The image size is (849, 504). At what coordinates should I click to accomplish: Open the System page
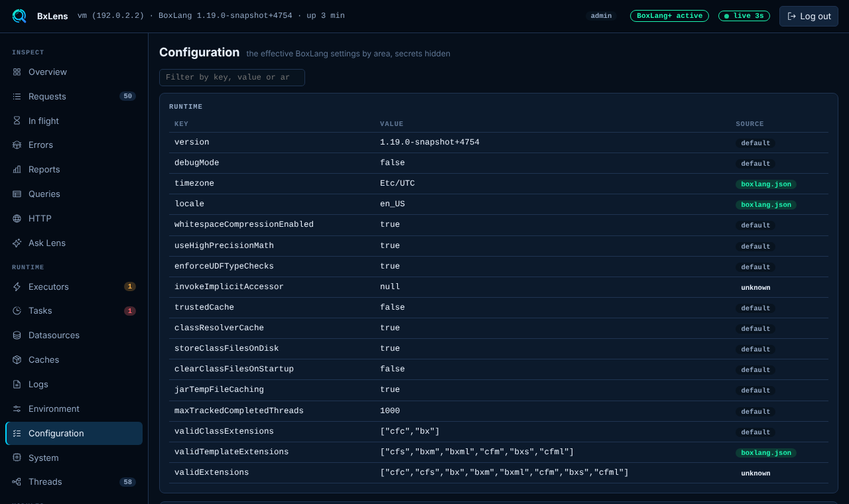coord(74,458)
